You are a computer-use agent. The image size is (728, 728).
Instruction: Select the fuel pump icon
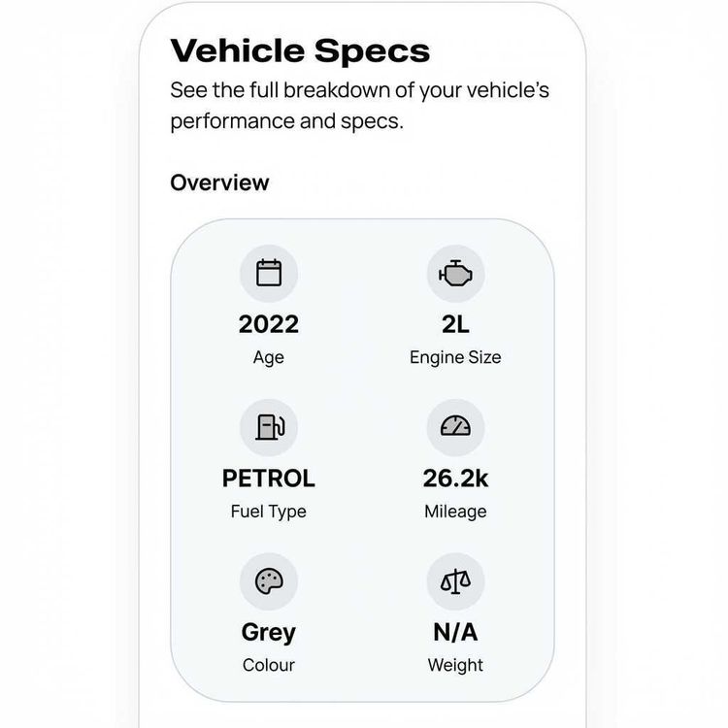(269, 427)
